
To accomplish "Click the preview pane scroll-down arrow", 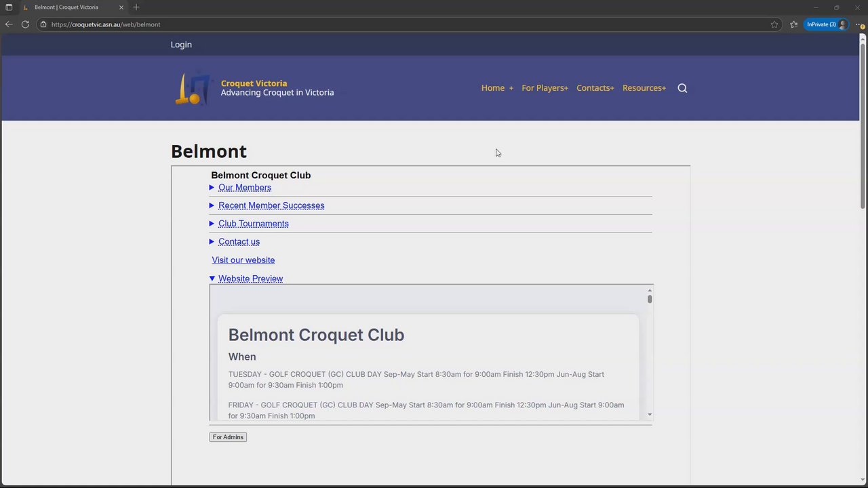I will point(650,415).
